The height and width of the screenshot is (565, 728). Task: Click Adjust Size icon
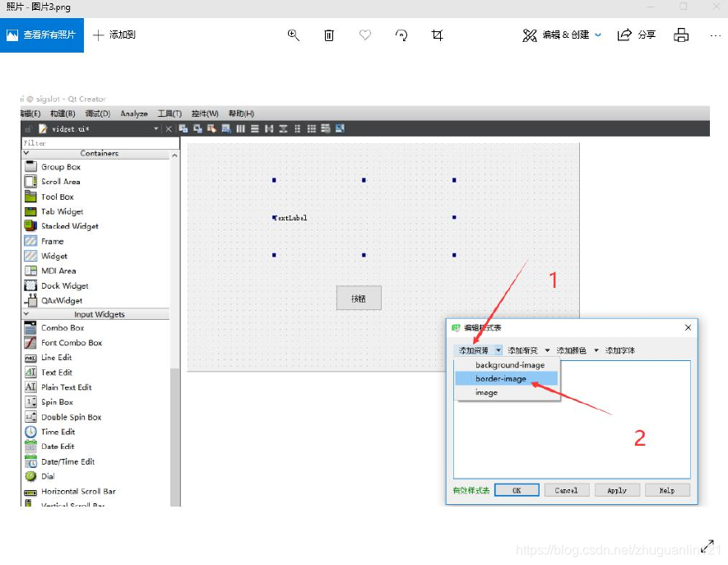(x=340, y=128)
